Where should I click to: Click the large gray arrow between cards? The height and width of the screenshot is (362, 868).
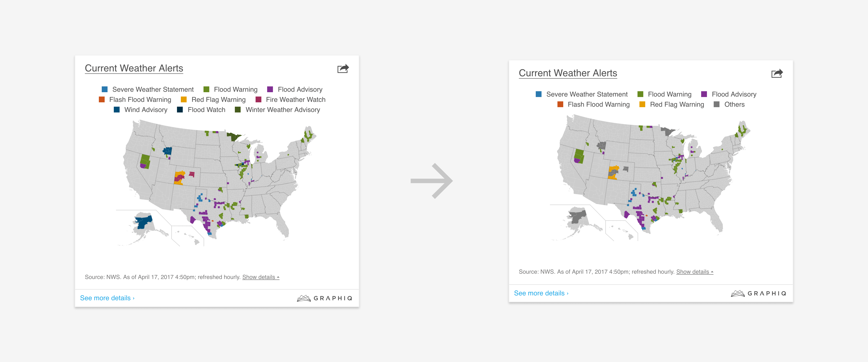432,181
